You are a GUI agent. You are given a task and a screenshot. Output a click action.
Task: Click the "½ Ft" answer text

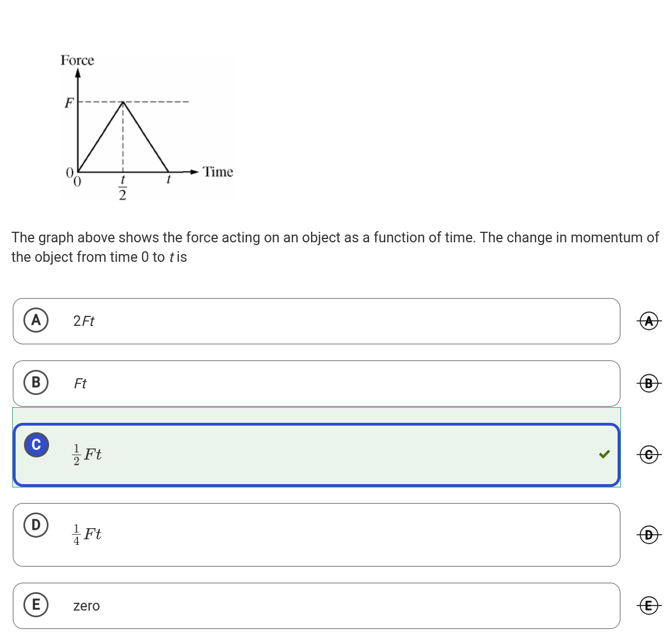(88, 455)
